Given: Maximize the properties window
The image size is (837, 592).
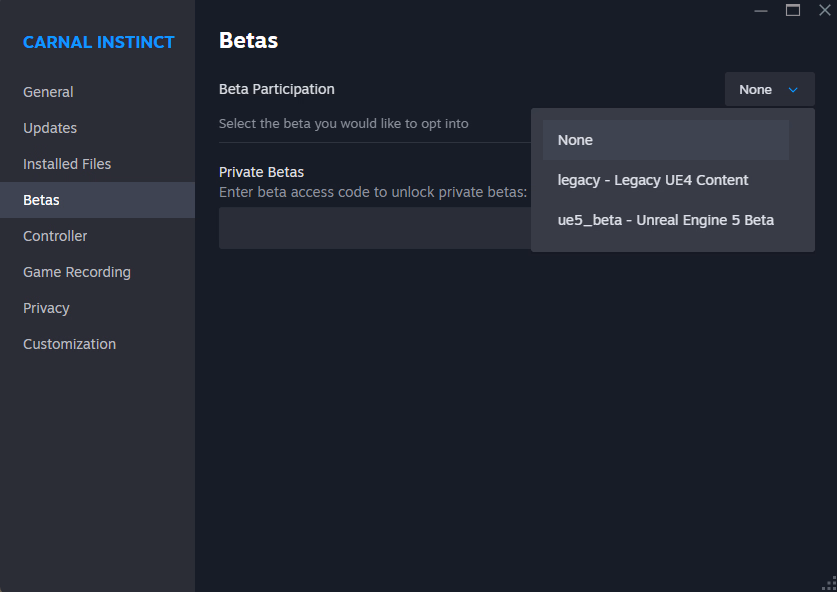Looking at the screenshot, I should pyautogui.click(x=793, y=10).
